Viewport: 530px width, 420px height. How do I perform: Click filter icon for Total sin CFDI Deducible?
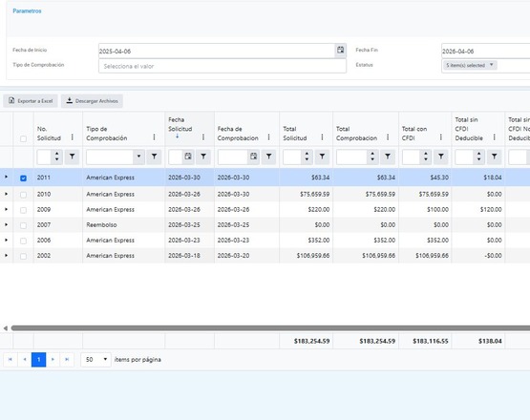[494, 157]
